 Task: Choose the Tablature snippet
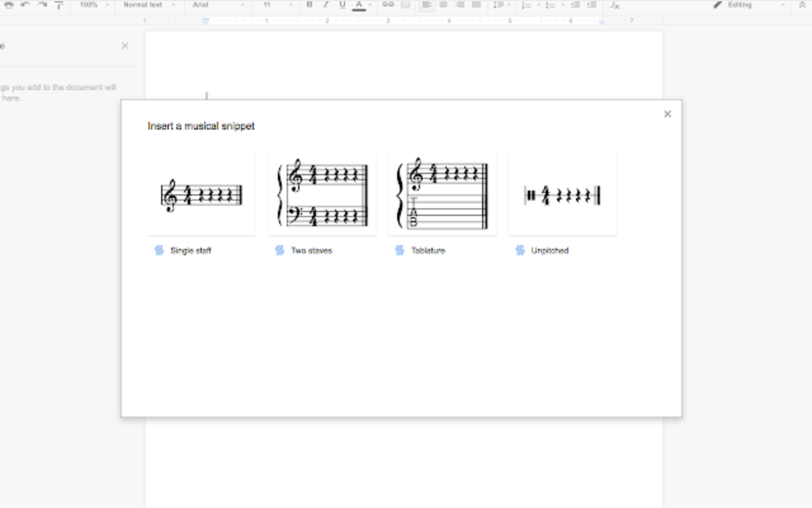442,195
